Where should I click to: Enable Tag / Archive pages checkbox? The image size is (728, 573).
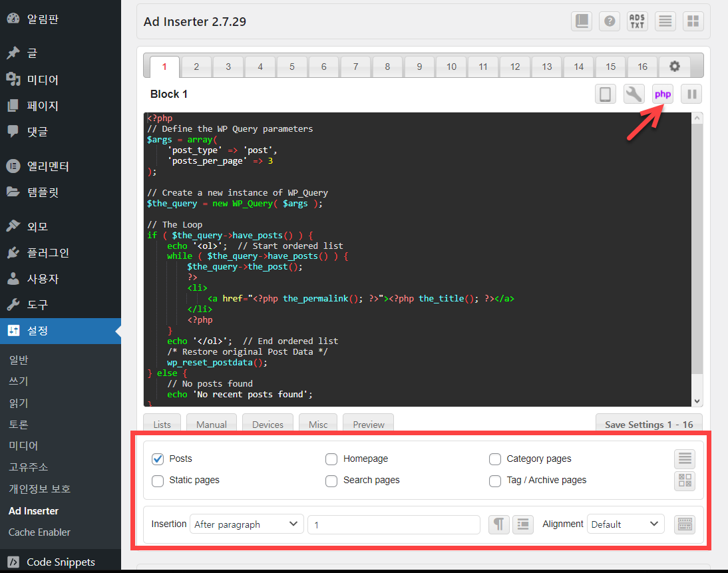[x=495, y=480]
